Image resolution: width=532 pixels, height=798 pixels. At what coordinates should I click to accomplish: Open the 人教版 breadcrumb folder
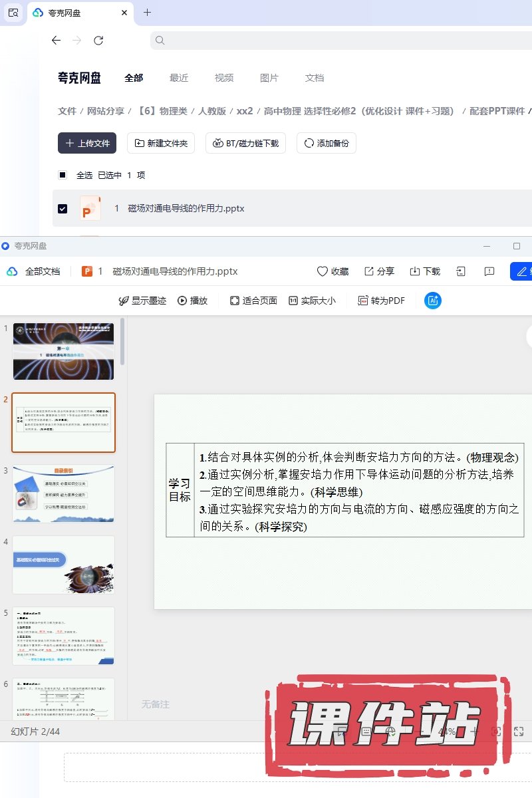click(x=212, y=111)
